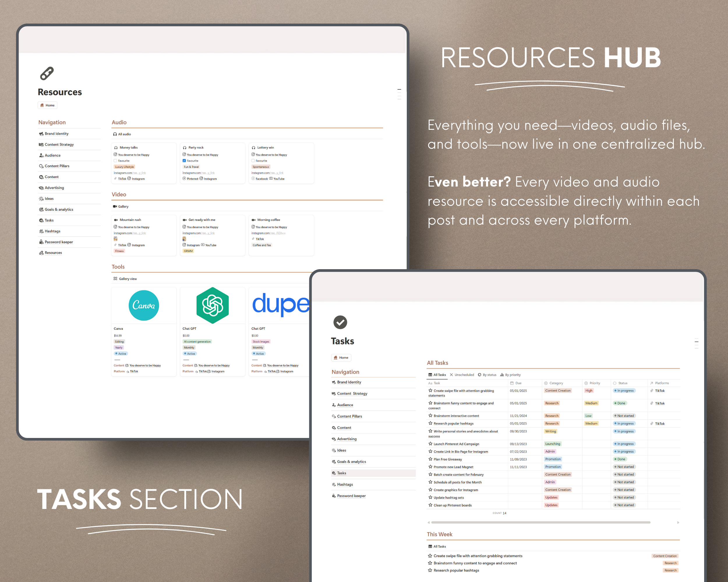Open Password keeper link in Tasks navigation
Viewport: 728px width, 582px height.
click(351, 496)
